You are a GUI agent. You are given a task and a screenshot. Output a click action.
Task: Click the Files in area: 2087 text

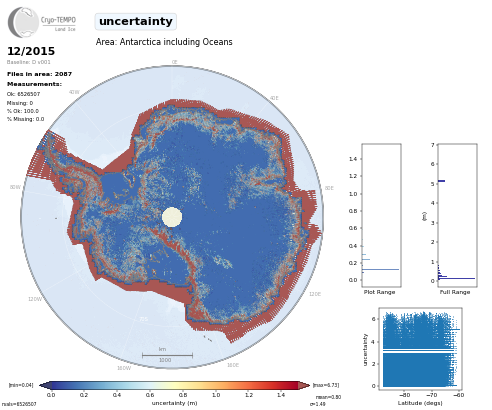click(x=39, y=74)
